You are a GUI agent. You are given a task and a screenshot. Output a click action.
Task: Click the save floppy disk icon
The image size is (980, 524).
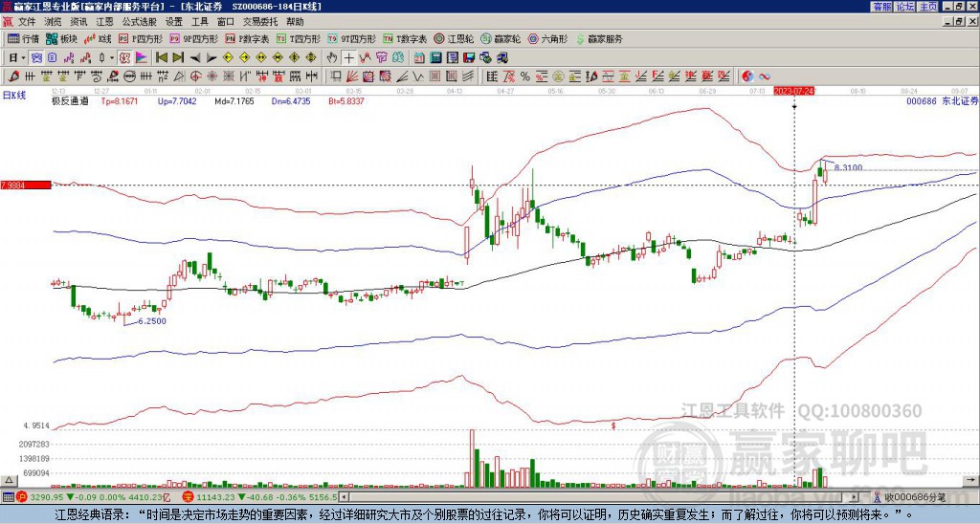[x=469, y=58]
